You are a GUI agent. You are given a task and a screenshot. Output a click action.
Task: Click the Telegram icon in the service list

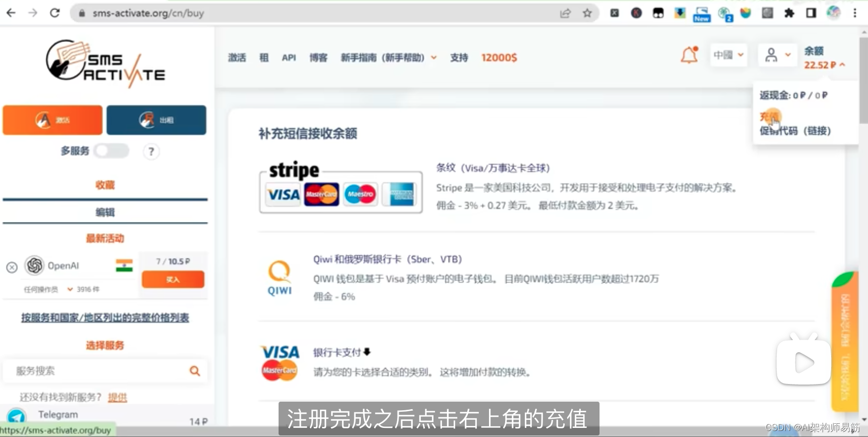17,417
